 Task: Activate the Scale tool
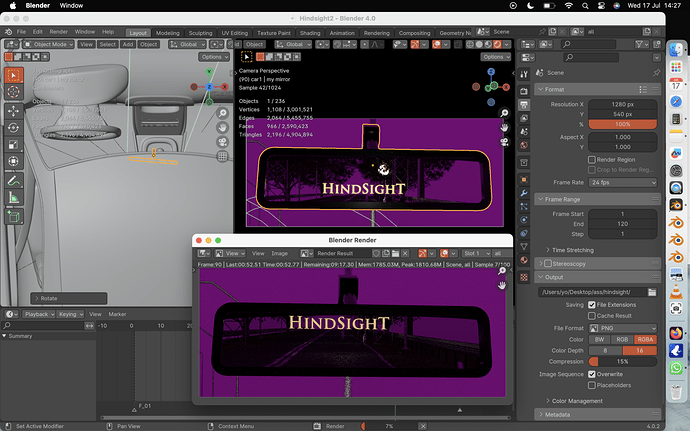pos(14,145)
